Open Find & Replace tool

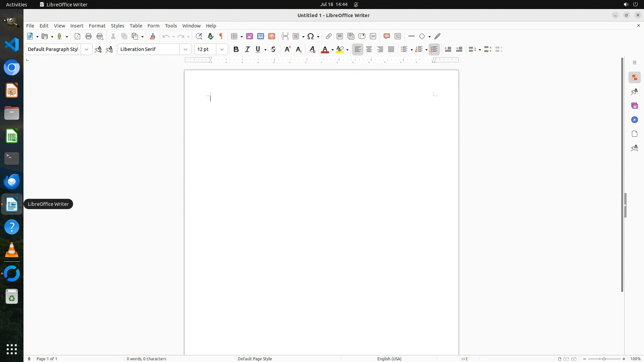[x=199, y=36]
